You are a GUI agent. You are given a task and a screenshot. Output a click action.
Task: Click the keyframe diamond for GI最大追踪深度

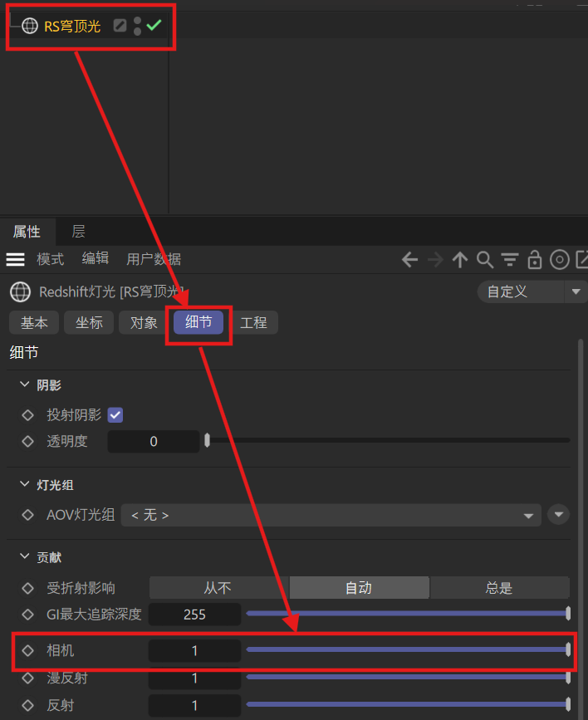pyautogui.click(x=27, y=615)
